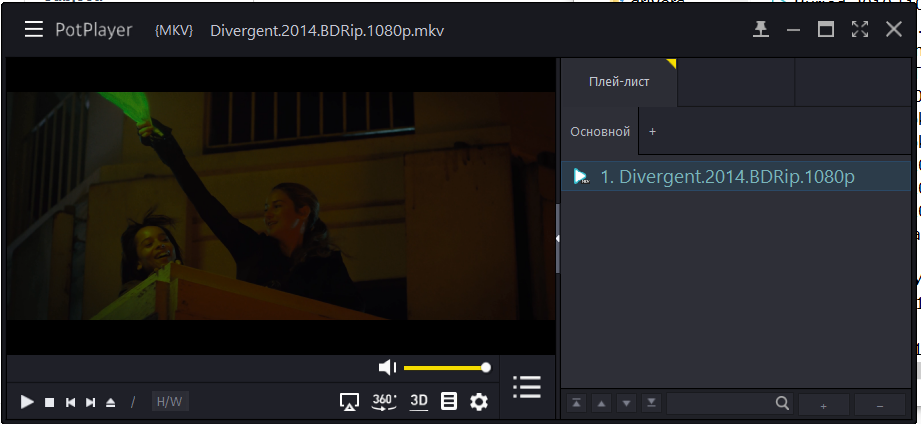Image resolution: width=921 pixels, height=424 pixels.
Task: Mute audio using the speaker icon
Action: click(388, 368)
